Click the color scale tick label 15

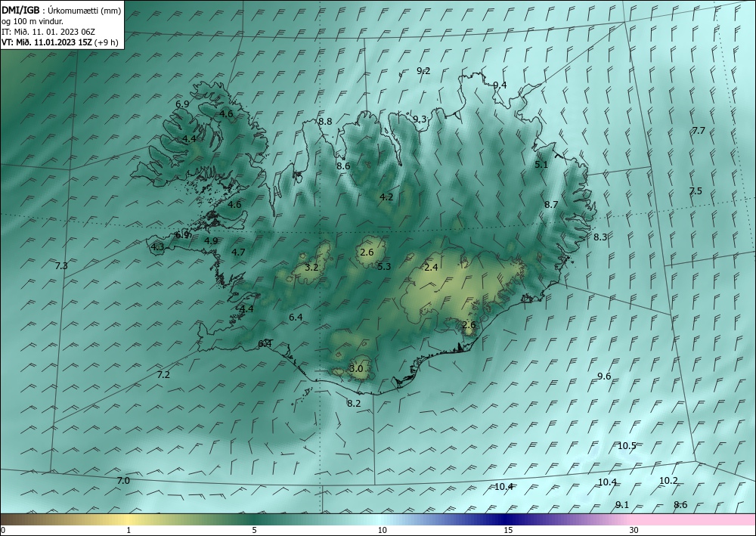point(508,531)
